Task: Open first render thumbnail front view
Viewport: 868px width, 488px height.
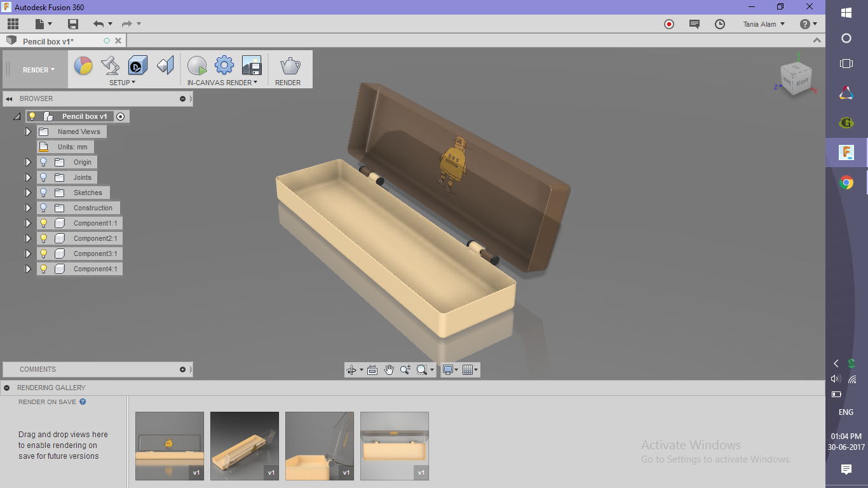Action: 170,446
